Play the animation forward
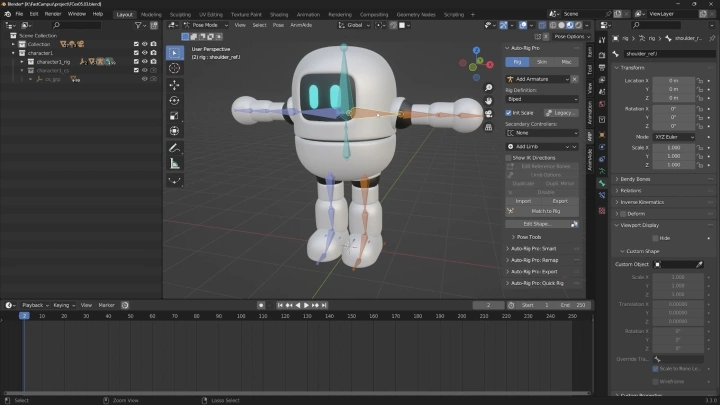The width and height of the screenshot is (720, 405). (306, 305)
